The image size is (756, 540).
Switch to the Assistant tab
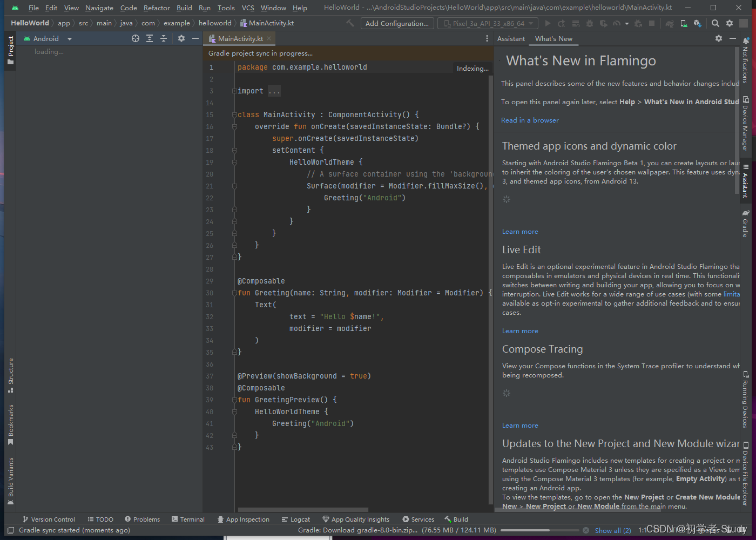point(511,38)
